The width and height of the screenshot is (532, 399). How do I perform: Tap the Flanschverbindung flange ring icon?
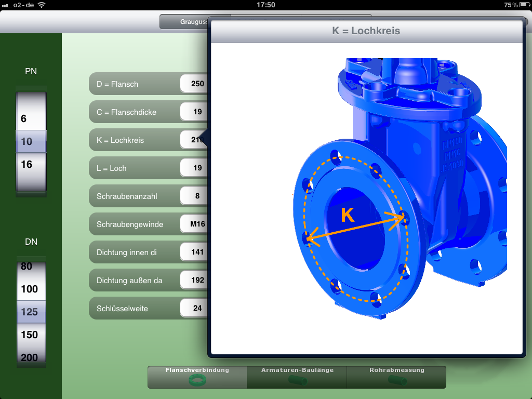[x=197, y=381]
